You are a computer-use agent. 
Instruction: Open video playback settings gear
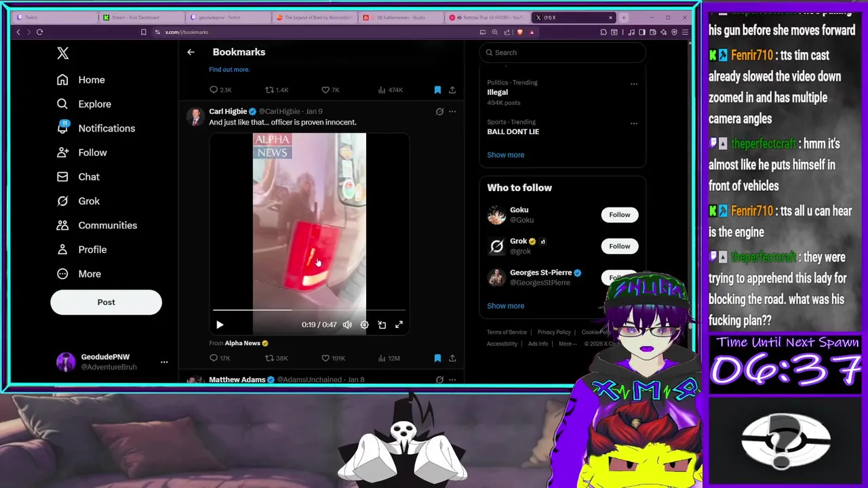364,325
